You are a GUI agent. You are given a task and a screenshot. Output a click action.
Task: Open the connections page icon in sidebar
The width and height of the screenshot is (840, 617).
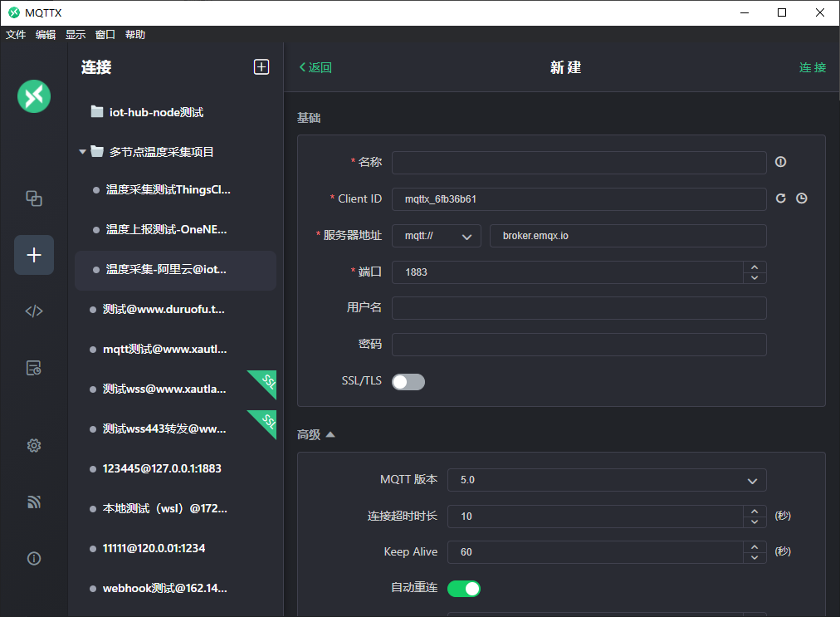point(34,198)
